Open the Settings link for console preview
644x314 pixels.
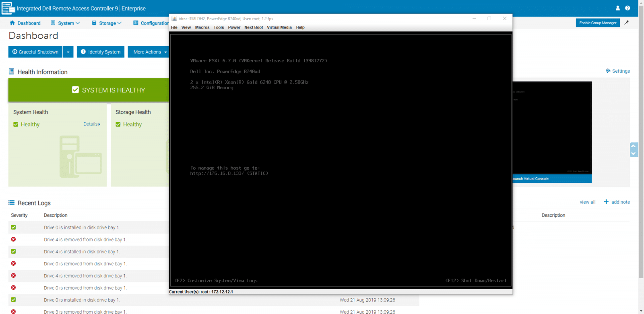click(621, 71)
